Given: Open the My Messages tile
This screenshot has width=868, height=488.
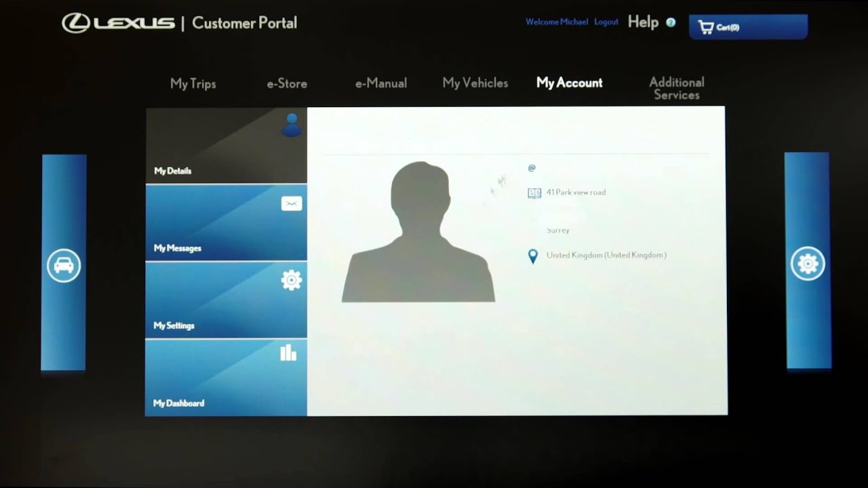Looking at the screenshot, I should click(x=226, y=222).
